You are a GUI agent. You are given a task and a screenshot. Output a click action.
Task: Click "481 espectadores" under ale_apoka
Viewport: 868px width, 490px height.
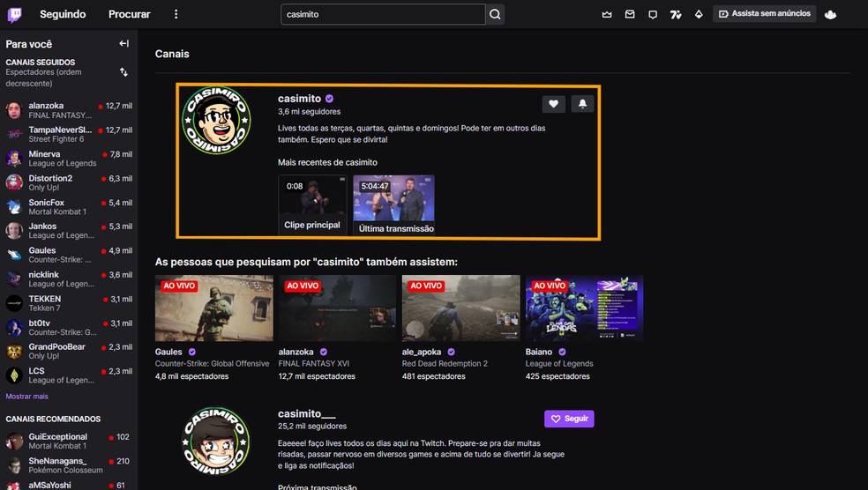(433, 376)
